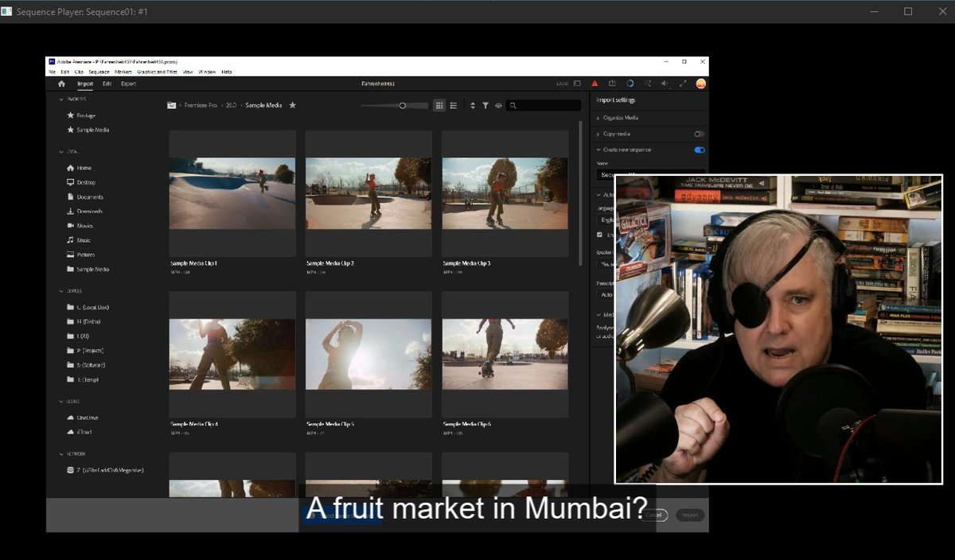Switch media browser to list view
955x560 pixels.
pyautogui.click(x=454, y=105)
